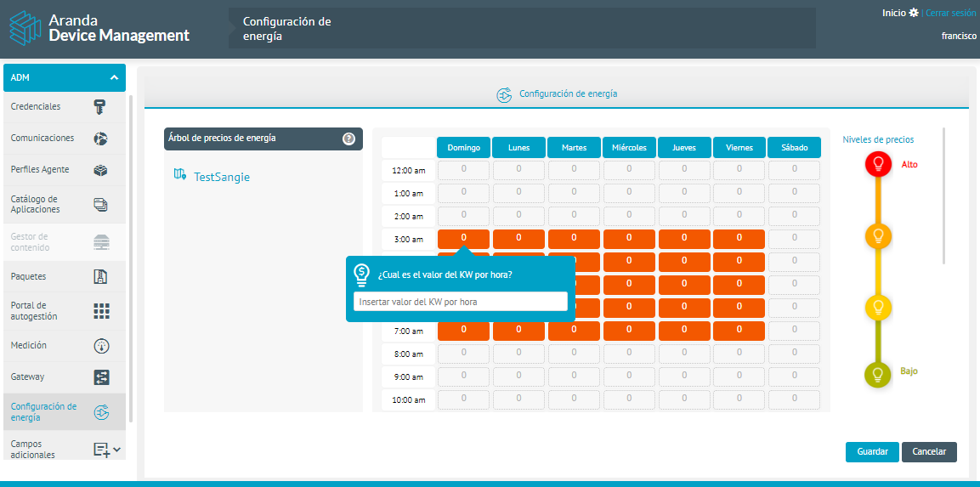Click the Guardar button

[872, 451]
